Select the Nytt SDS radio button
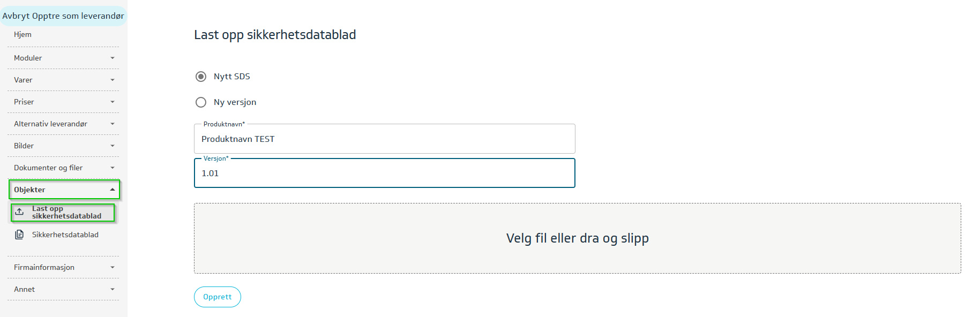980x317 pixels. 201,77
